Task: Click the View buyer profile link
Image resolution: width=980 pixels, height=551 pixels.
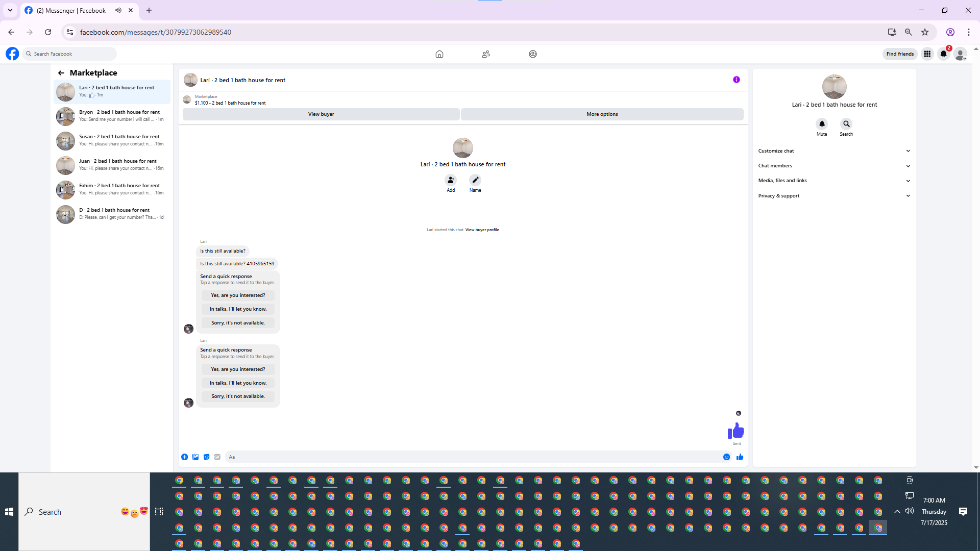Action: point(482,230)
